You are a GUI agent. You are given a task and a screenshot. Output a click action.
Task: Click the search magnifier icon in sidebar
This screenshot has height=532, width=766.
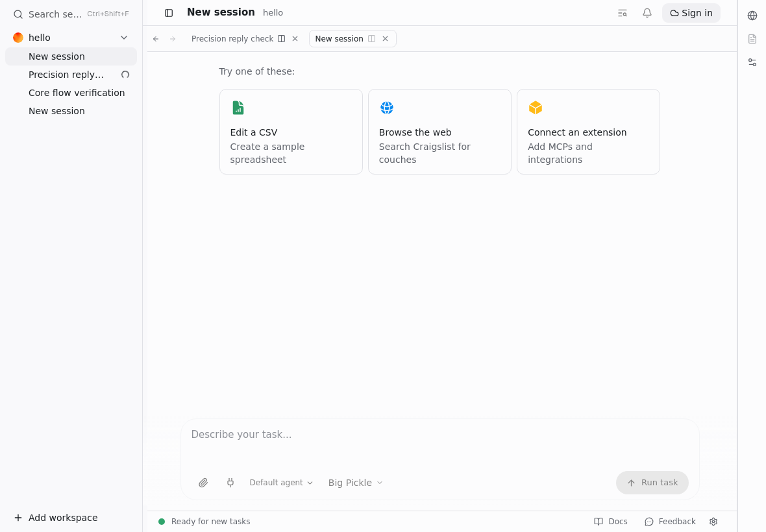tap(18, 14)
